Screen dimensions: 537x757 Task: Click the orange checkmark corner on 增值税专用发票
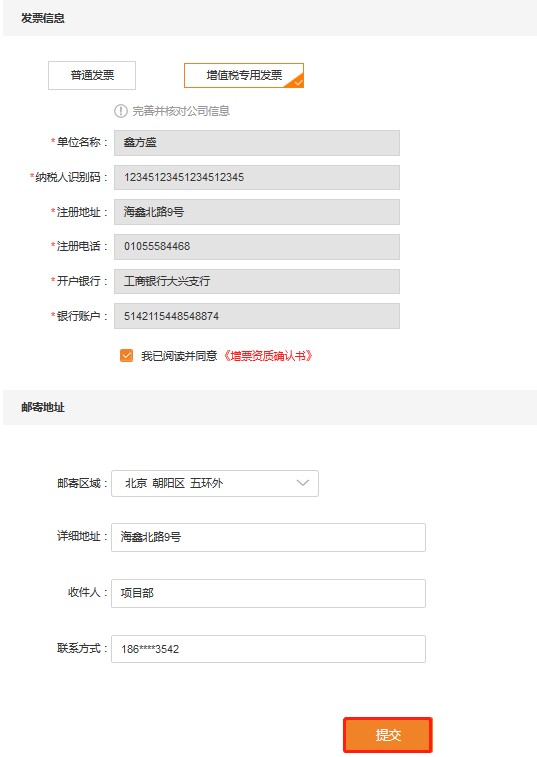pyautogui.click(x=297, y=82)
